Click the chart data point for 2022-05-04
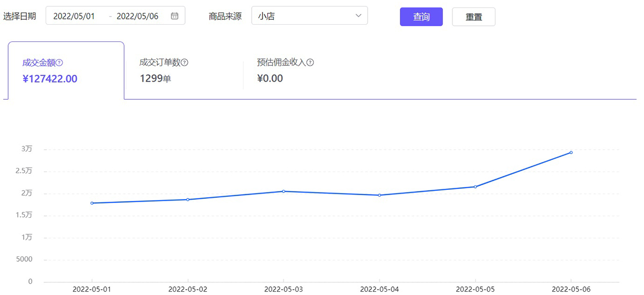644x295 pixels. 379,195
